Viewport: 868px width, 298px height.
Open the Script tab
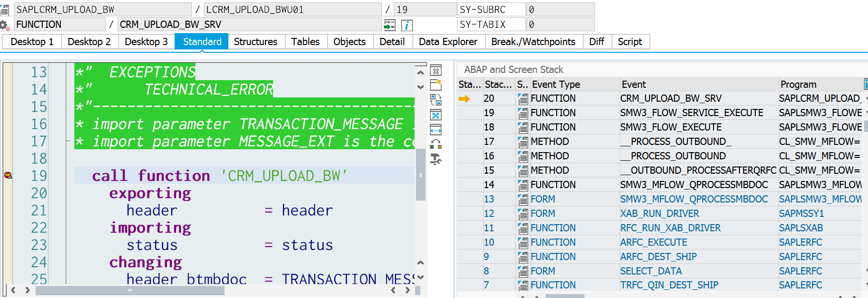point(630,42)
